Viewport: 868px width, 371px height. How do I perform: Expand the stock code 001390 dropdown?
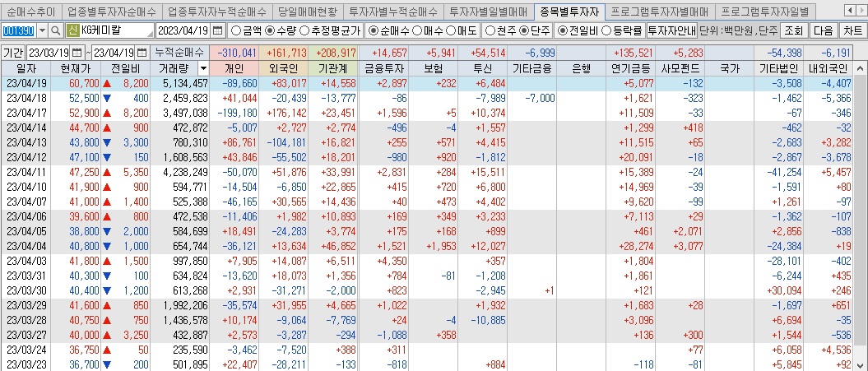point(42,30)
